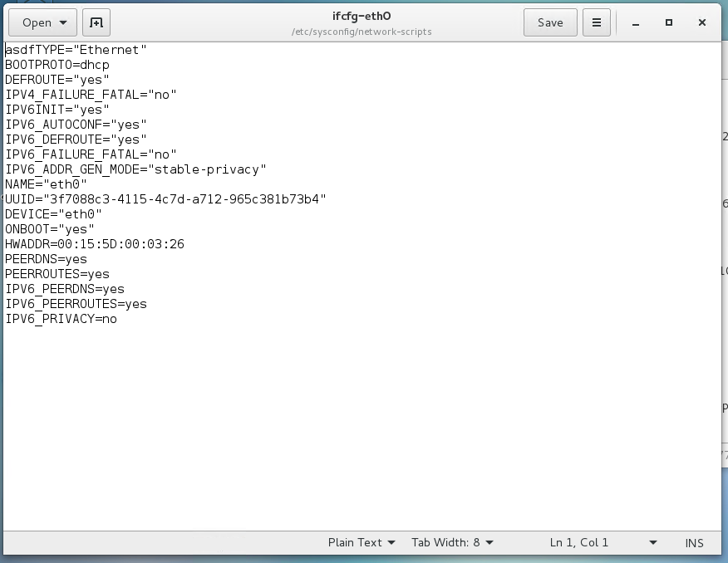Click the NAME="eth0" line
The height and width of the screenshot is (563, 728).
46,184
